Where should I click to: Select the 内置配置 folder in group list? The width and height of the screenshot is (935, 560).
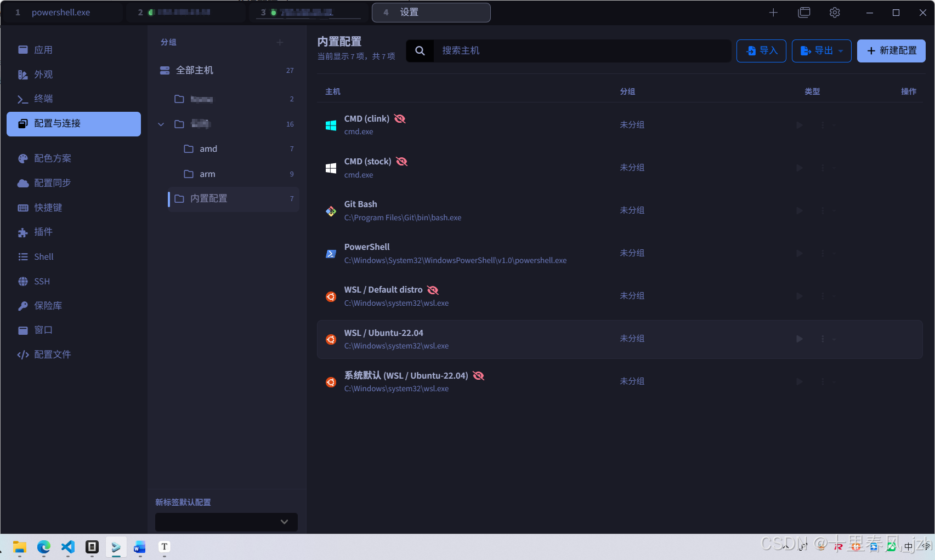(233, 199)
